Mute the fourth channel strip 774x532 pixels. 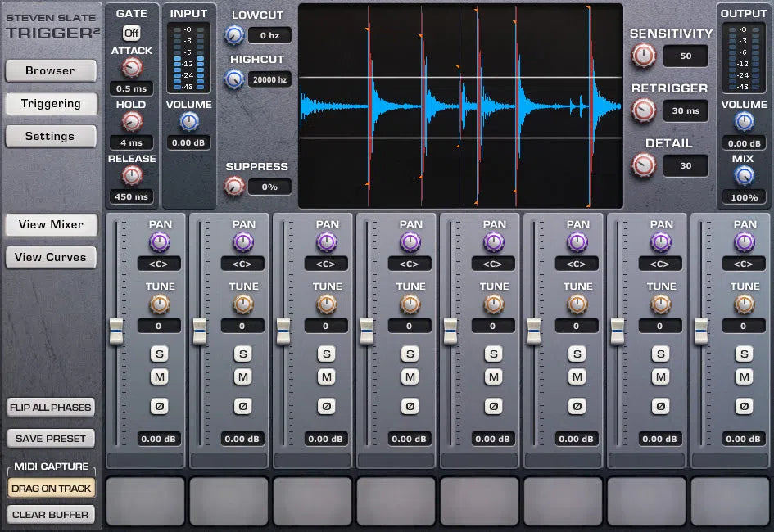tap(410, 377)
